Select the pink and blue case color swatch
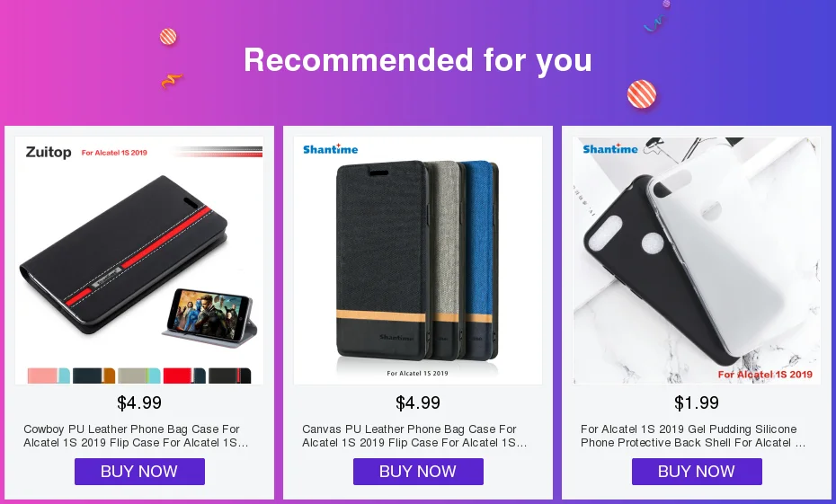 pos(49,376)
